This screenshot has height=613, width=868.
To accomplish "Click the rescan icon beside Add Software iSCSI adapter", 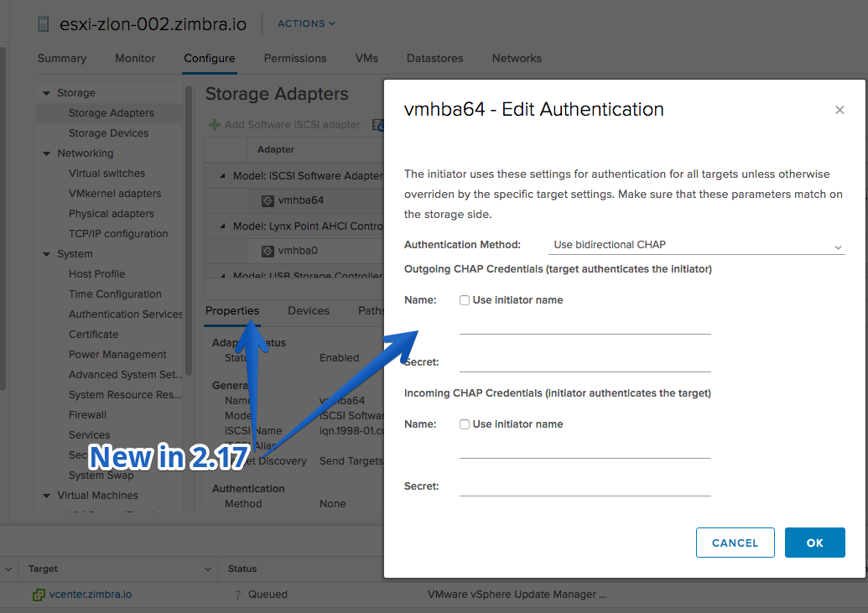I will tap(378, 125).
